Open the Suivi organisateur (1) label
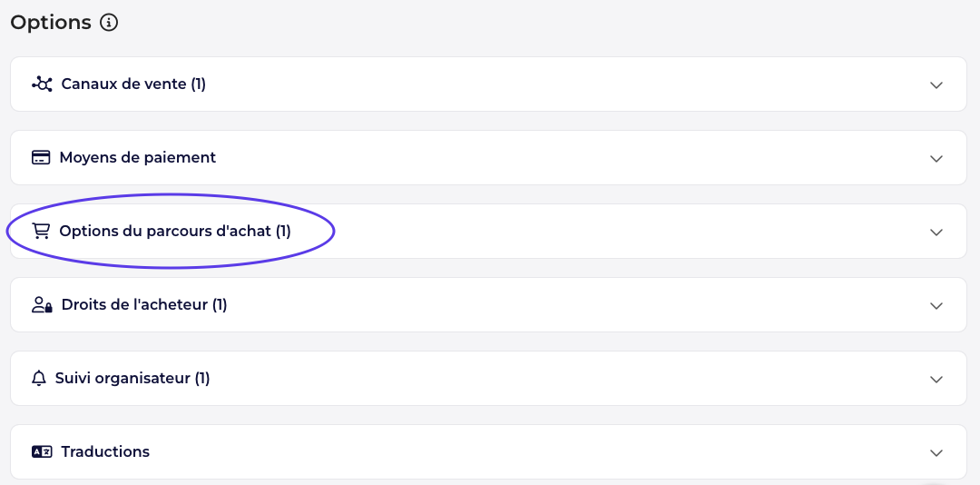This screenshot has width=980, height=485. pyautogui.click(x=132, y=379)
